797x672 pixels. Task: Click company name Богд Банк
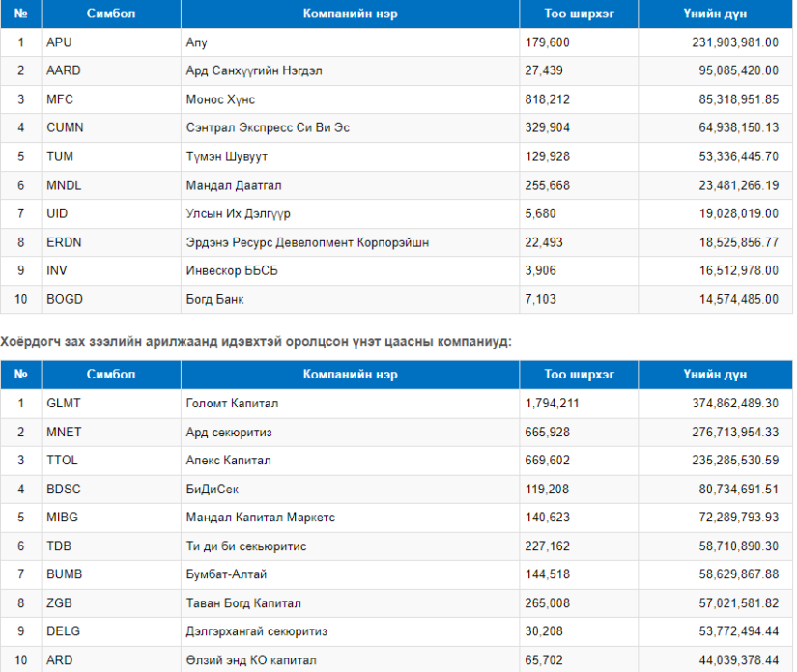(214, 299)
